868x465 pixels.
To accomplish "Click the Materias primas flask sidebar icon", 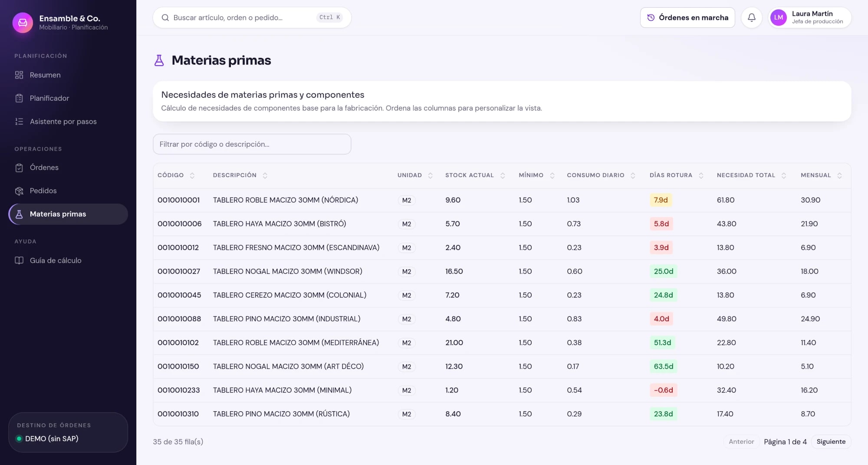I will 19,214.
